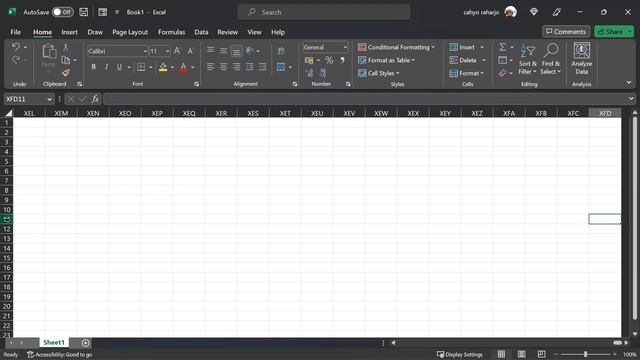The width and height of the screenshot is (640, 360).
Task: Click the Copy icon
Action: (x=65, y=60)
